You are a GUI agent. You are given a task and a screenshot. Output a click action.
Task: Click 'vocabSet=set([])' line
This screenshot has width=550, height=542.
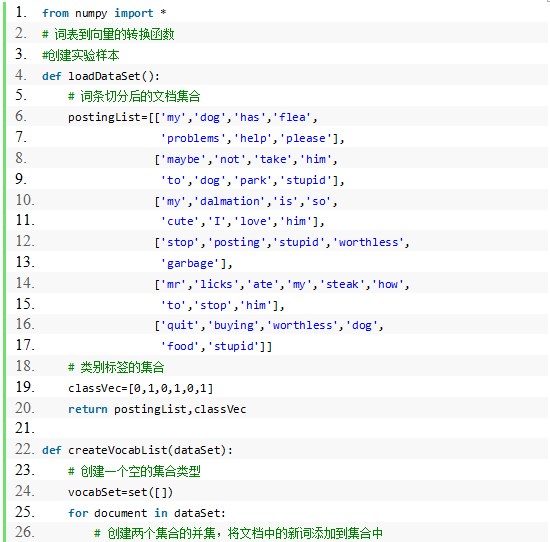(x=120, y=492)
